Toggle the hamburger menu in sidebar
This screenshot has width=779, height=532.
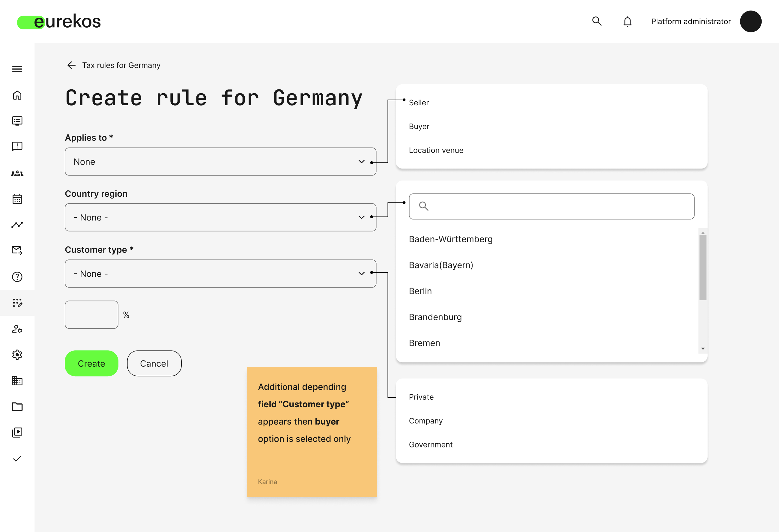17,69
